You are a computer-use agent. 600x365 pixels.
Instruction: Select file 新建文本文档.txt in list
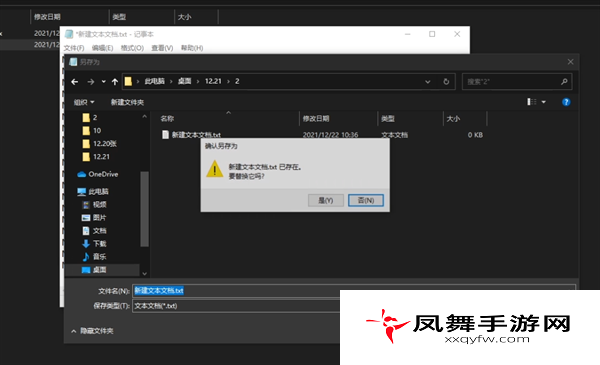pos(196,135)
